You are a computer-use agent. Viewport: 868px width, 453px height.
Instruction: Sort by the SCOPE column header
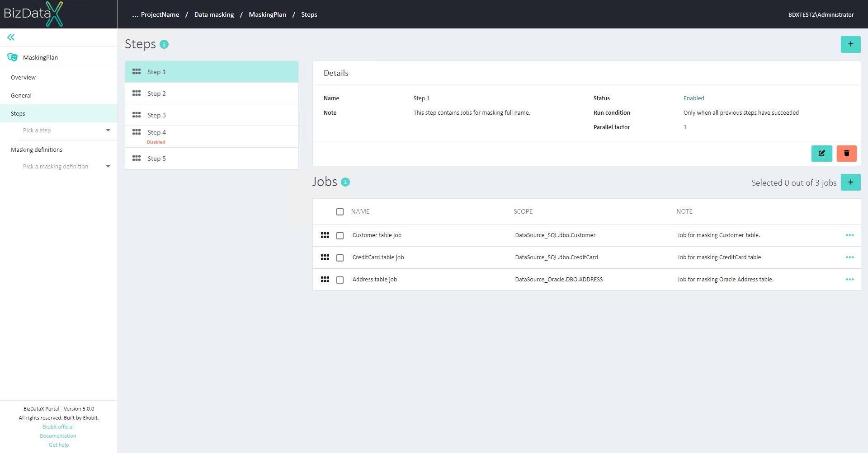(x=523, y=211)
